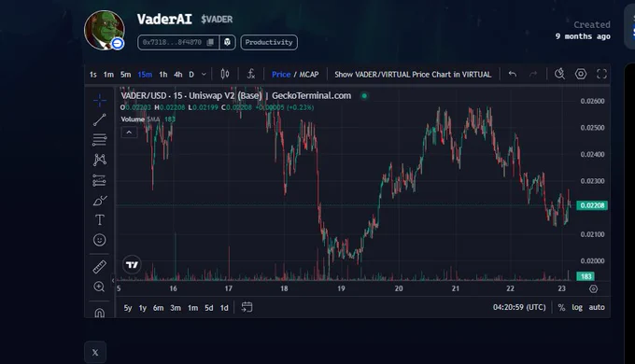Open the indicators fx menu

coord(251,74)
